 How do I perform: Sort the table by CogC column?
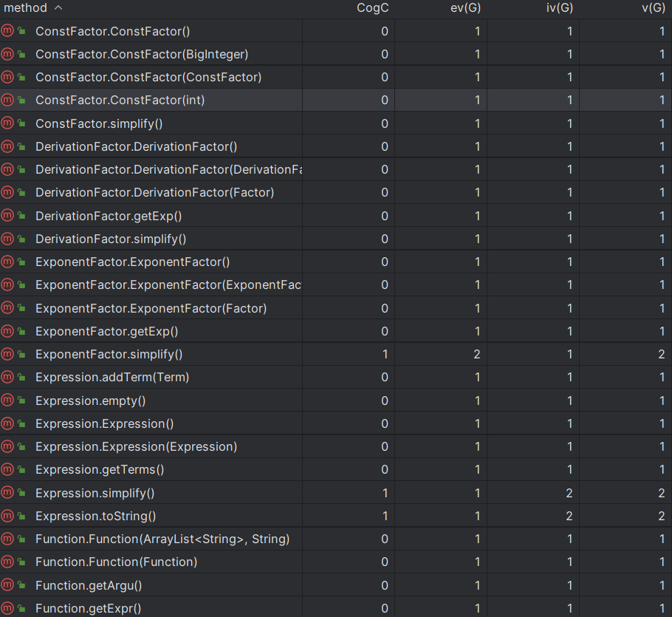pyautogui.click(x=372, y=7)
